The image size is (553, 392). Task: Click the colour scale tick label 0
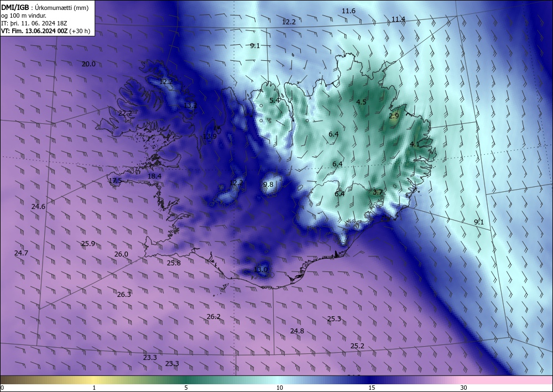pos(2,388)
